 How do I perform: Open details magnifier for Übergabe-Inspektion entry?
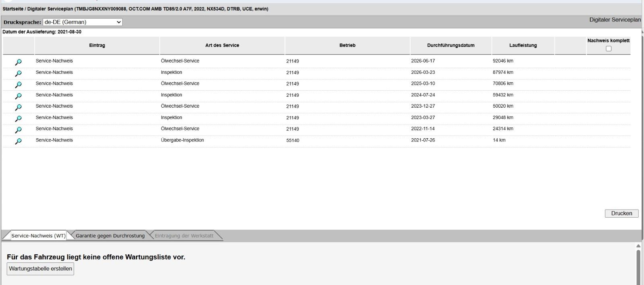(x=18, y=141)
